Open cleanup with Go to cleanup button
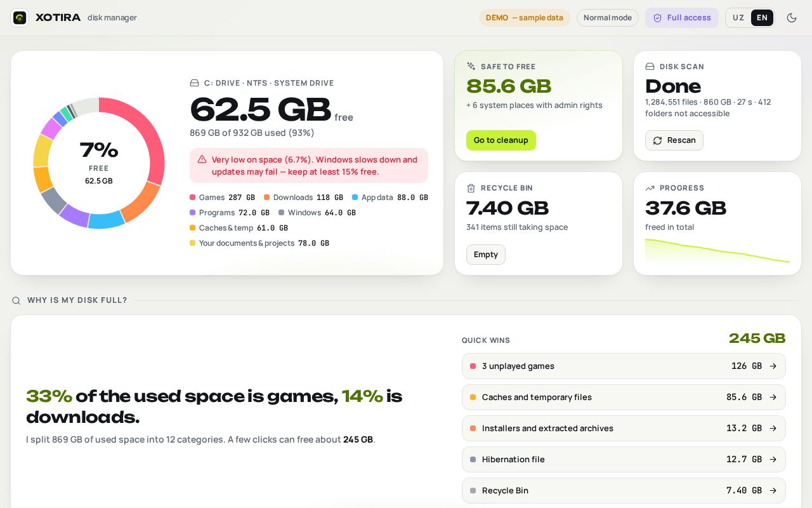812x508 pixels. coord(501,140)
